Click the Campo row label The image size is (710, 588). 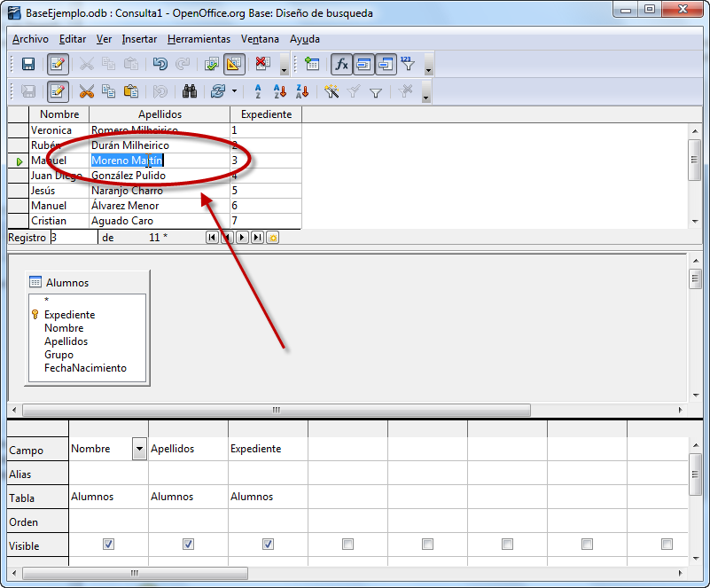click(38, 450)
